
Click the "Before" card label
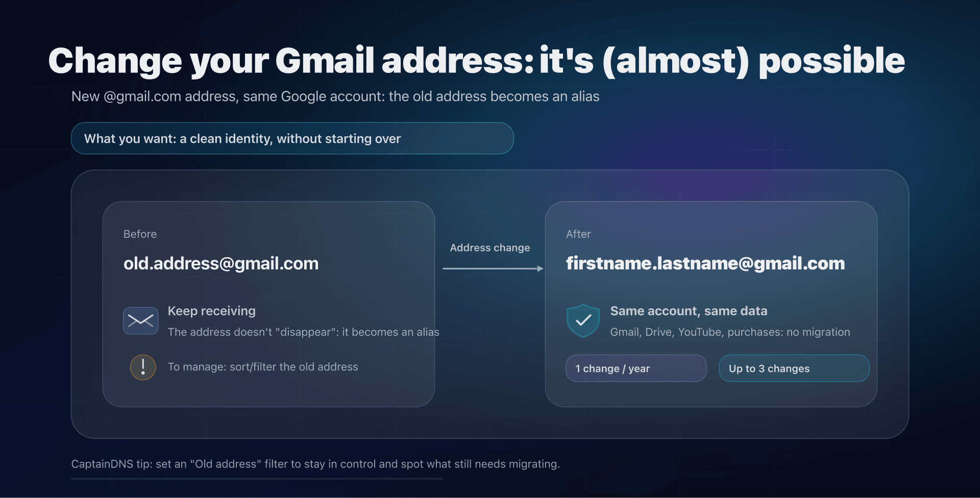point(140,234)
